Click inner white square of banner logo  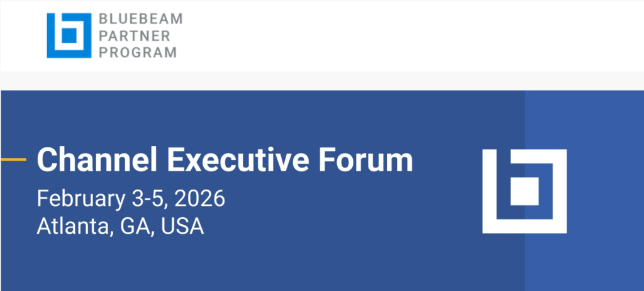525,191
